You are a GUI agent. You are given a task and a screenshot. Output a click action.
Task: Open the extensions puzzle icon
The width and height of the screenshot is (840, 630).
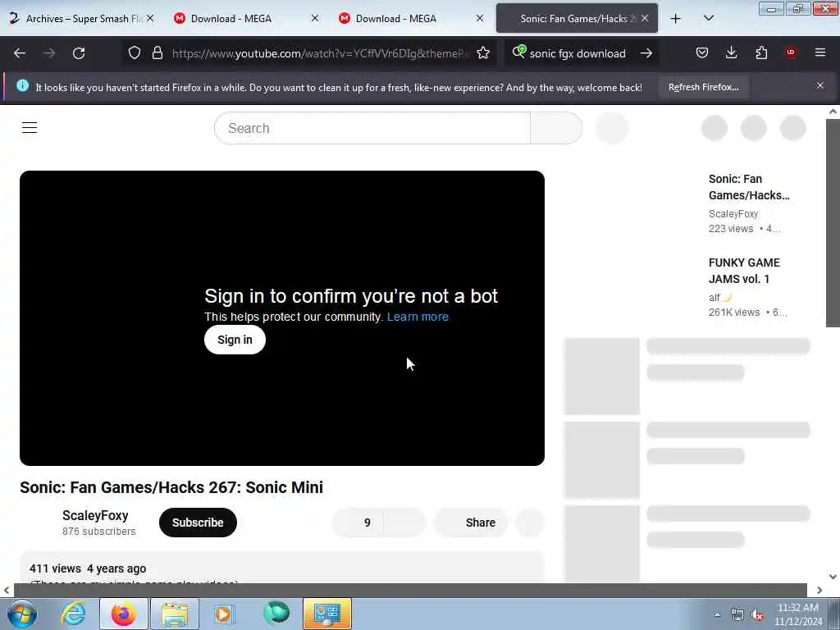[x=761, y=52]
